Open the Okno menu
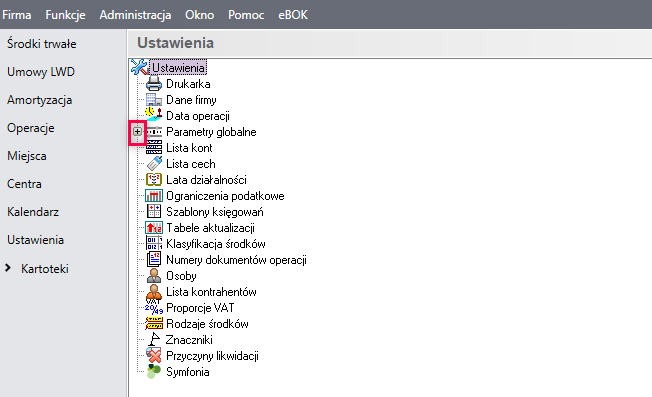The height and width of the screenshot is (397, 652). point(200,15)
